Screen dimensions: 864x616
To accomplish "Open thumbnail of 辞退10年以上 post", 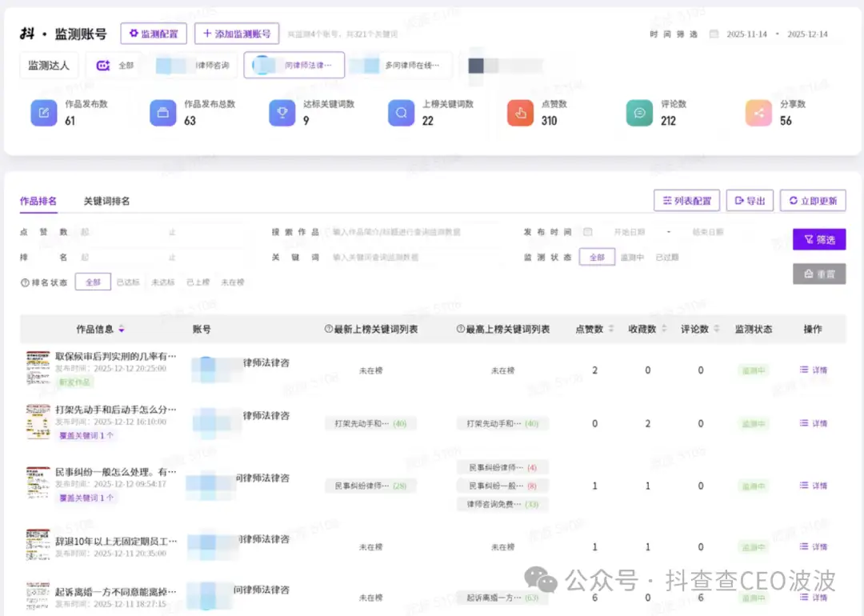I will (38, 544).
